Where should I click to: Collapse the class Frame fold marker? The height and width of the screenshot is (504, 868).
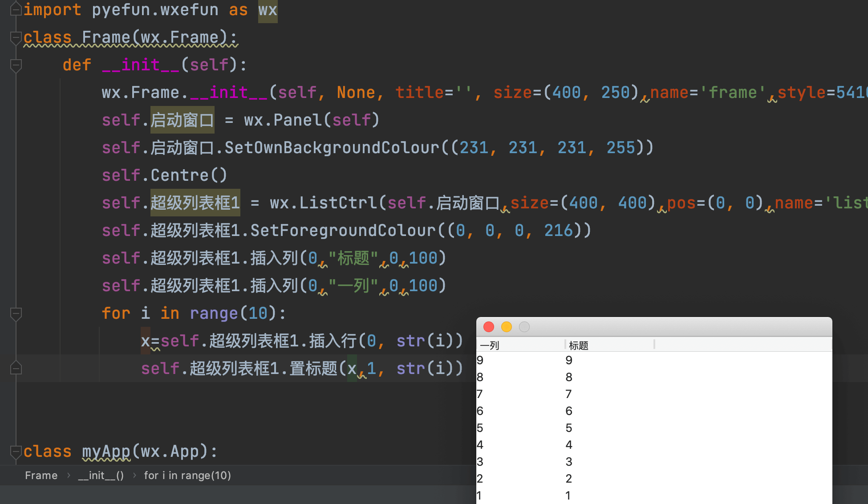point(16,38)
